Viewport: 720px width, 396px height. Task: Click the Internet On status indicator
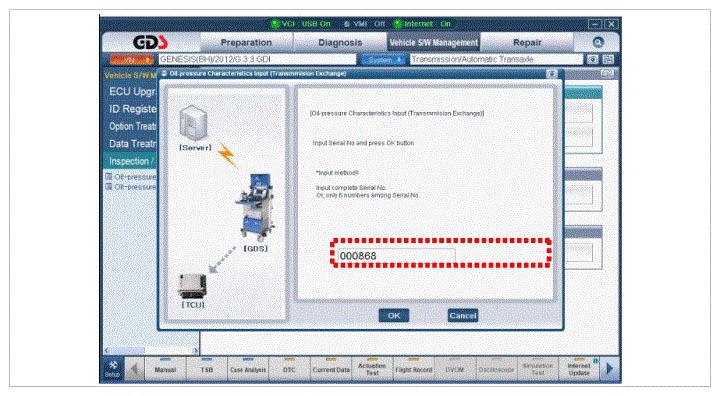tap(422, 24)
